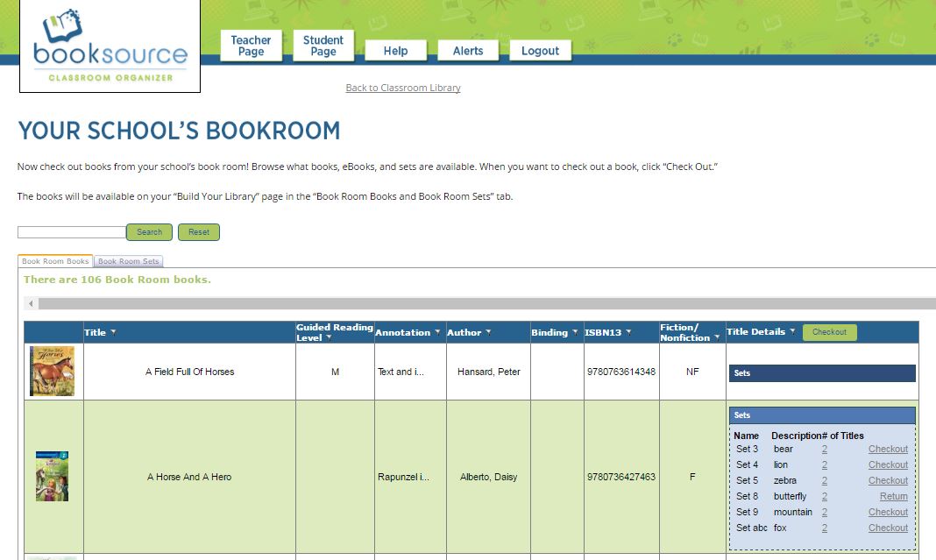The width and height of the screenshot is (936, 560).
Task: Checkout Set 3 bear
Action: [888, 449]
